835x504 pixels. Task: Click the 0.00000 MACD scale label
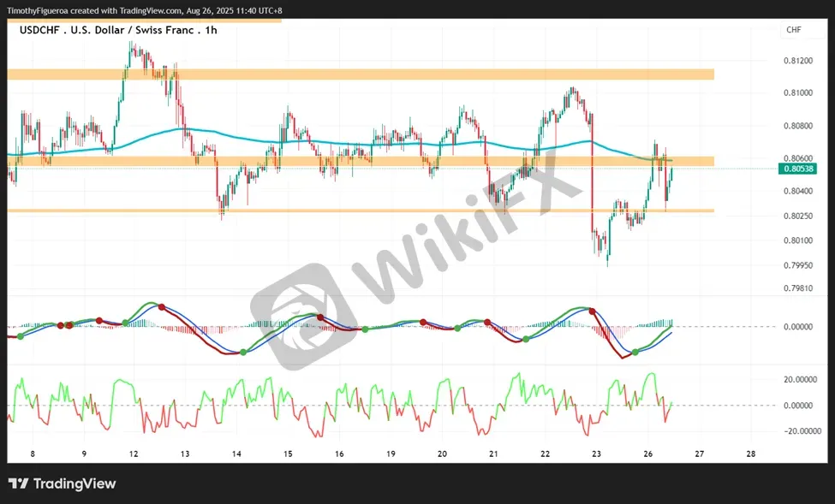click(x=797, y=327)
